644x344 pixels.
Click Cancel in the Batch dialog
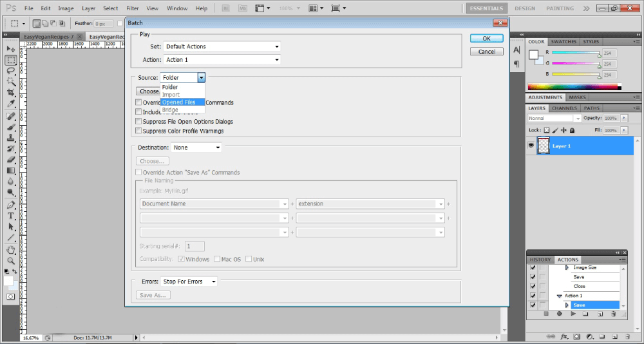[487, 52]
